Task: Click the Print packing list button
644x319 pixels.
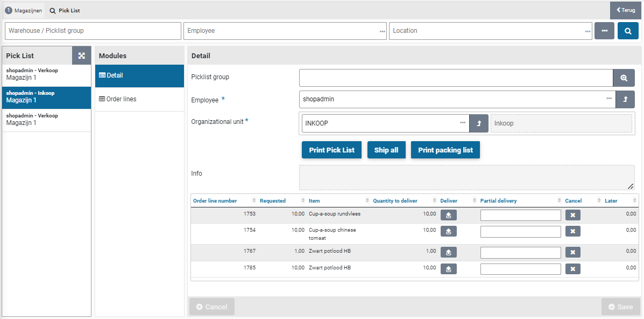Action: (445, 150)
